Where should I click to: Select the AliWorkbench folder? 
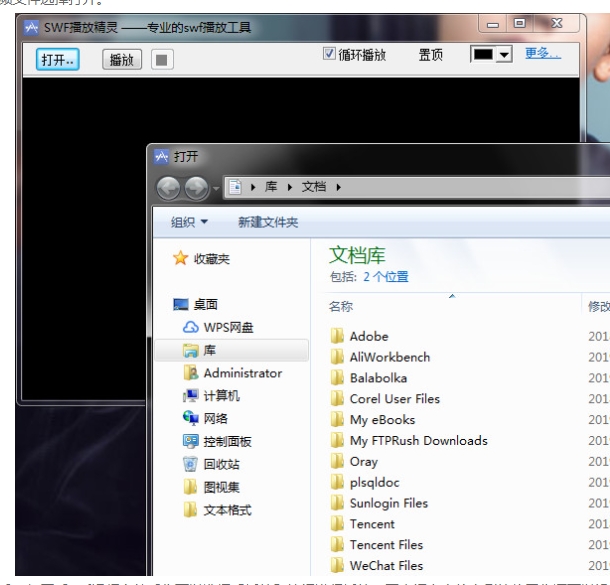point(390,357)
